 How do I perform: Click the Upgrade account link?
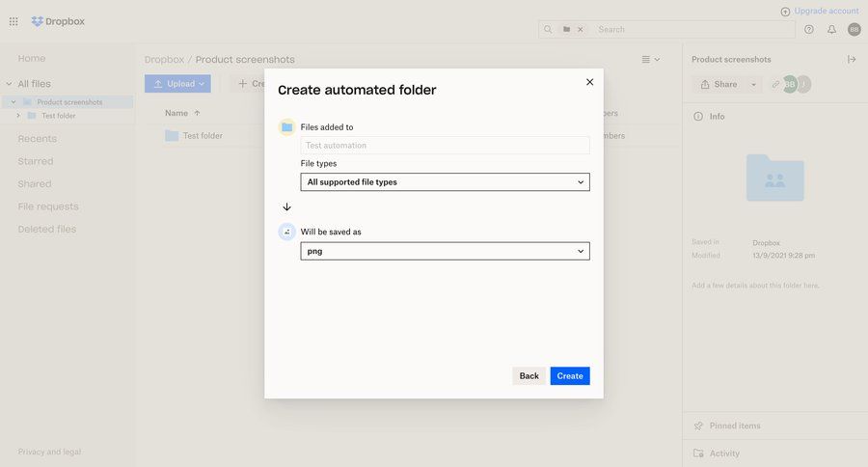click(x=826, y=11)
